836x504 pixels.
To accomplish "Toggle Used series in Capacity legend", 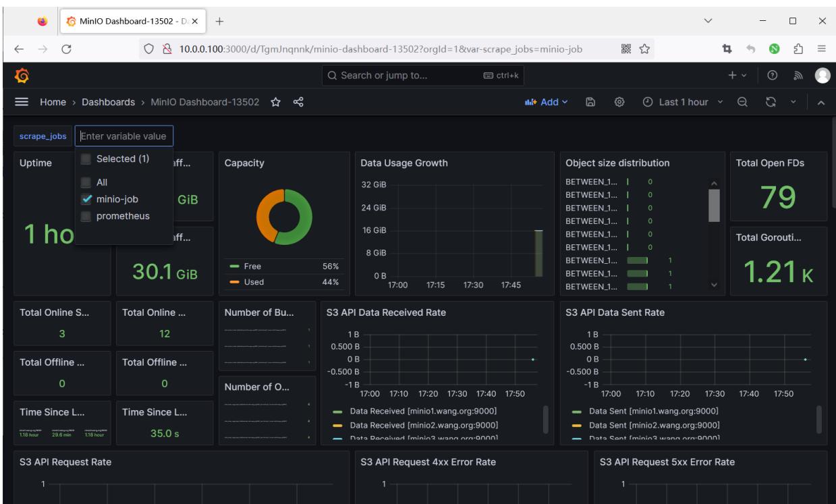I will 252,282.
